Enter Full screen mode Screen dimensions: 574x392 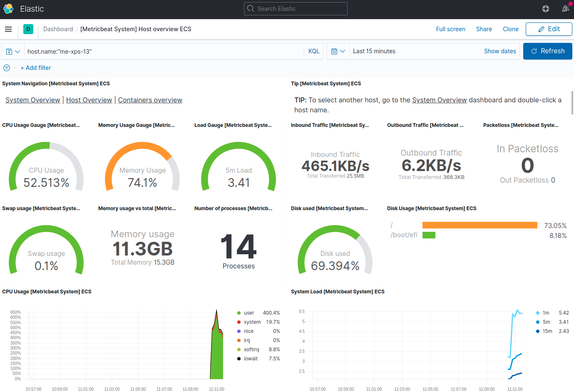451,29
